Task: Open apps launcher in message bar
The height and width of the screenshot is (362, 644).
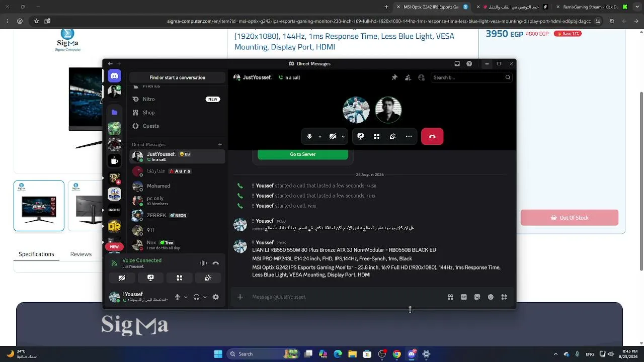Action: click(504, 297)
